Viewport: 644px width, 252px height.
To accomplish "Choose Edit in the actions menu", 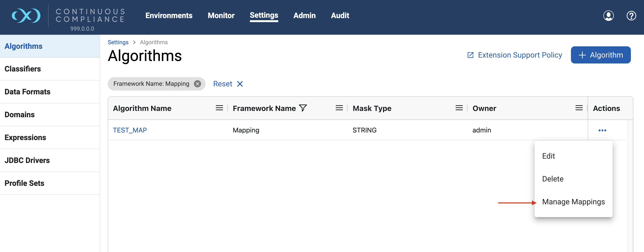I will [548, 156].
